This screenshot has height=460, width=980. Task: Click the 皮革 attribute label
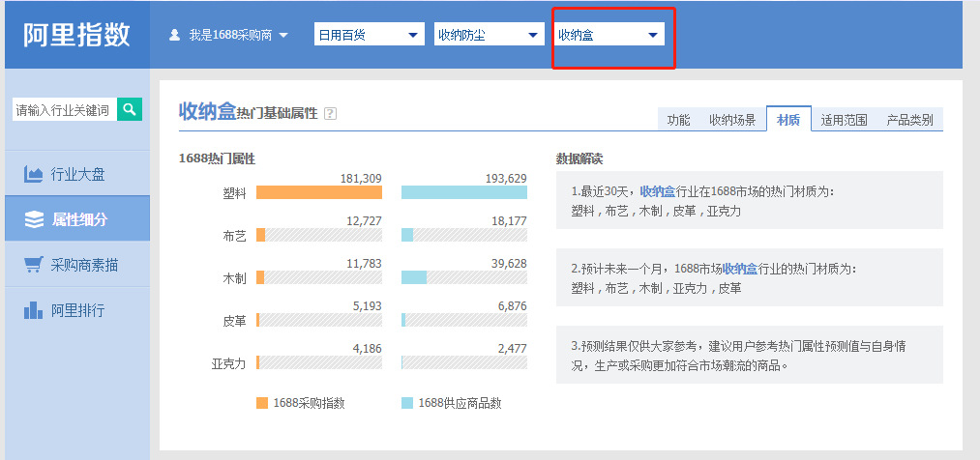click(x=234, y=322)
